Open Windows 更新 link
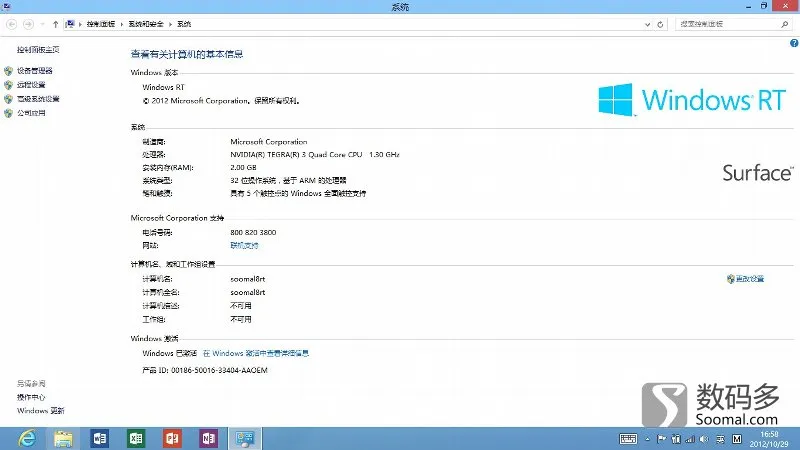This screenshot has height=450, width=800. pyautogui.click(x=40, y=410)
